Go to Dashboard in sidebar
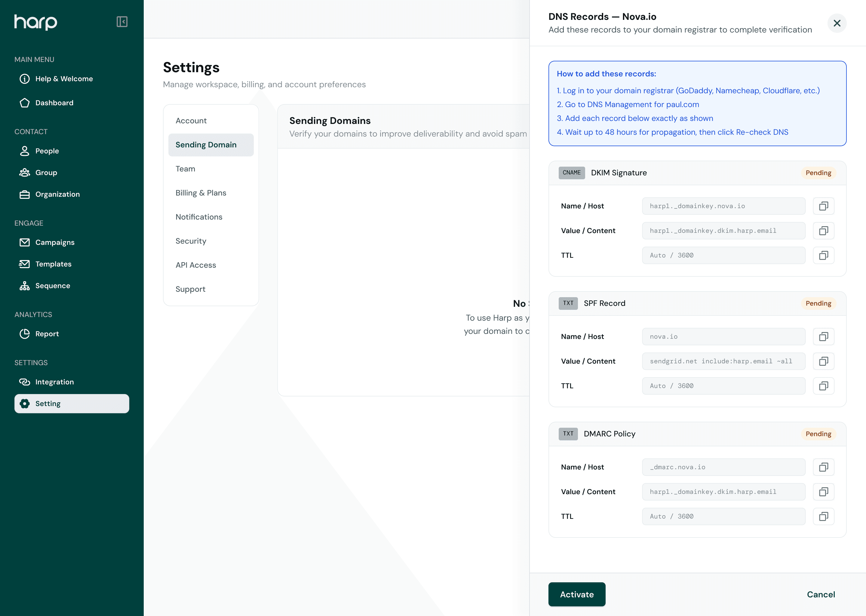The width and height of the screenshot is (866, 616). (x=54, y=103)
